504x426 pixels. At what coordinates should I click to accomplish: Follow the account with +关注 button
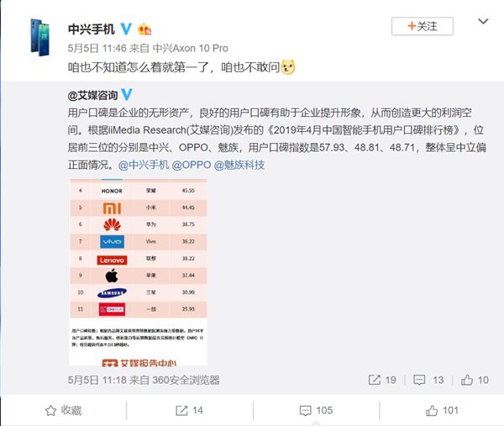422,26
